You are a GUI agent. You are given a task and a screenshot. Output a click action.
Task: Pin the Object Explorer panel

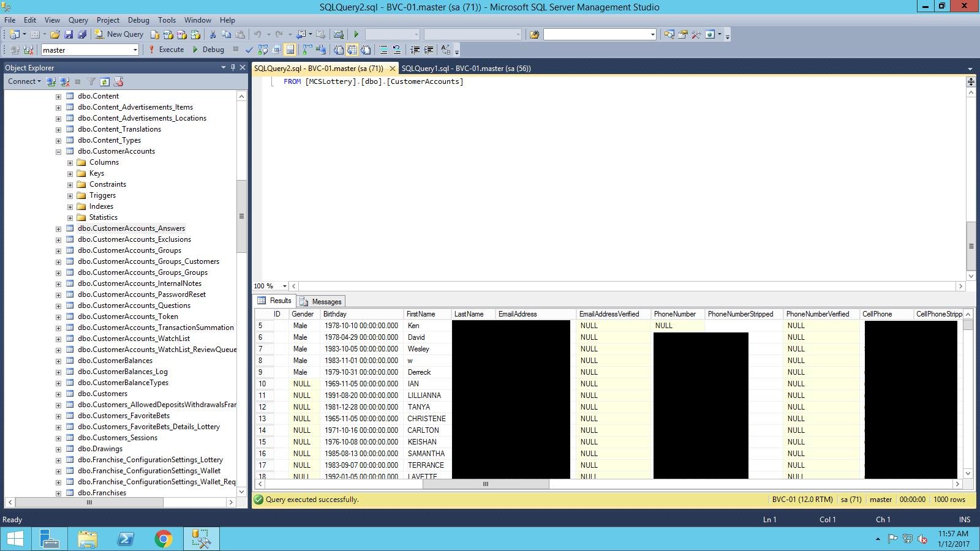233,67
